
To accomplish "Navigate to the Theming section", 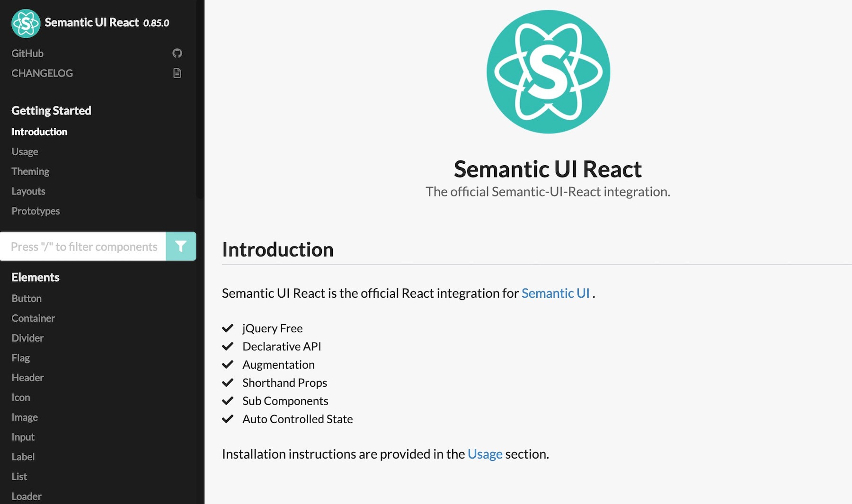I will (x=30, y=171).
